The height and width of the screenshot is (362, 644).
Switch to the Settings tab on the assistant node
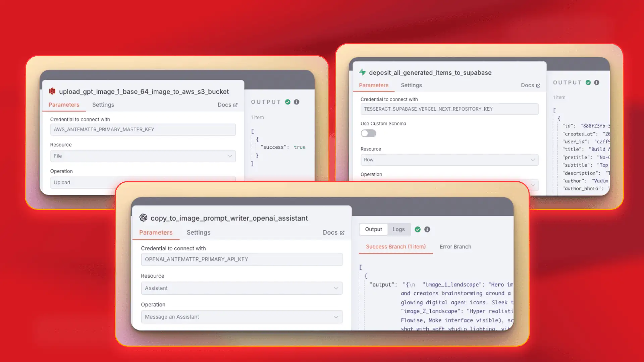pyautogui.click(x=198, y=232)
